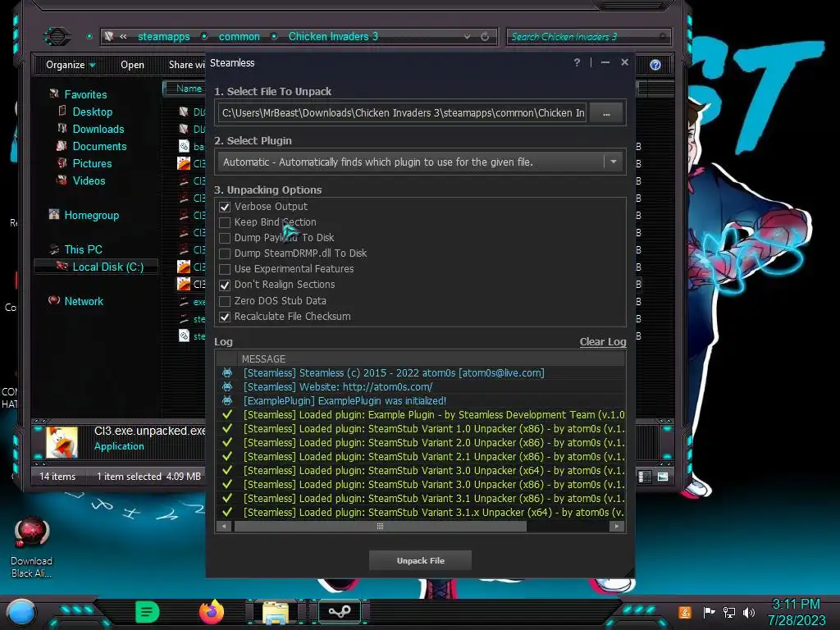Switch Explorer to details view icon

645,477
